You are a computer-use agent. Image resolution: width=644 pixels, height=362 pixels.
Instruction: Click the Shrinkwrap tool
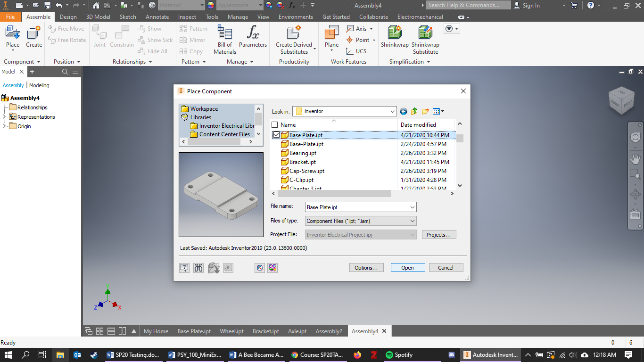[395, 36]
